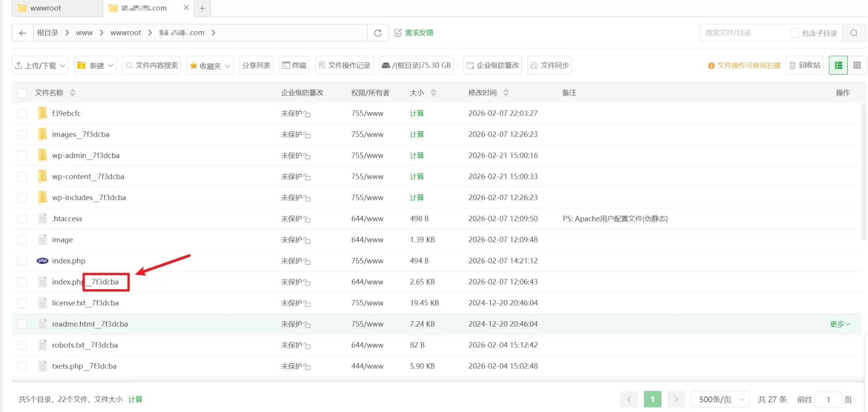The image size is (868, 412).
Task: Click 计算 for the wp-admin_7f3dcba folder size
Action: [x=417, y=155]
